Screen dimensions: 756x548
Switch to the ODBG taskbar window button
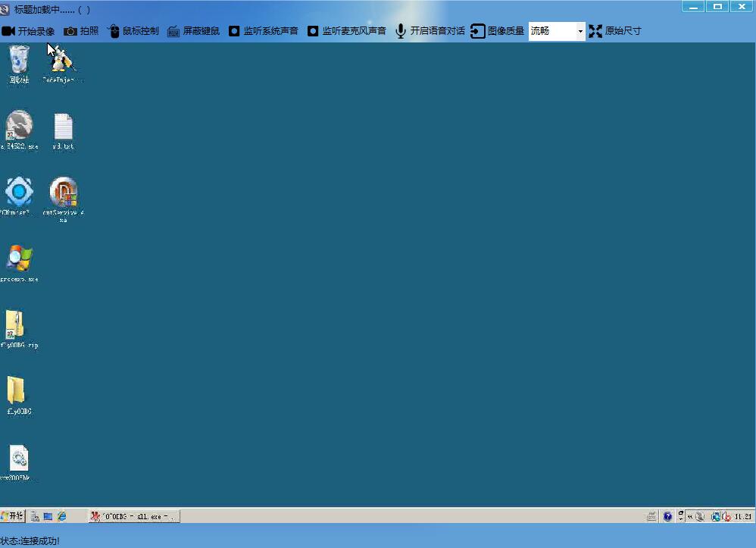pos(134,517)
